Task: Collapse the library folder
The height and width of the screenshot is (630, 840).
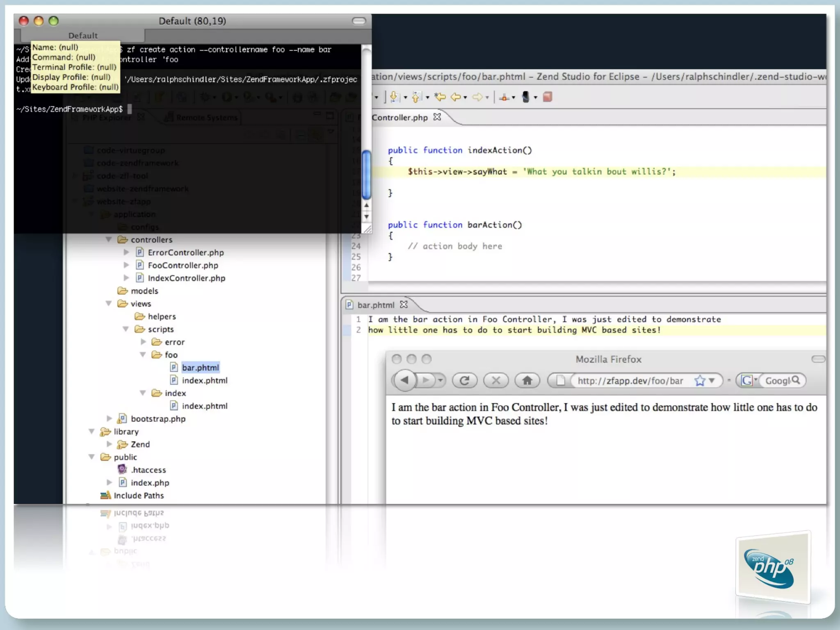Action: tap(92, 431)
